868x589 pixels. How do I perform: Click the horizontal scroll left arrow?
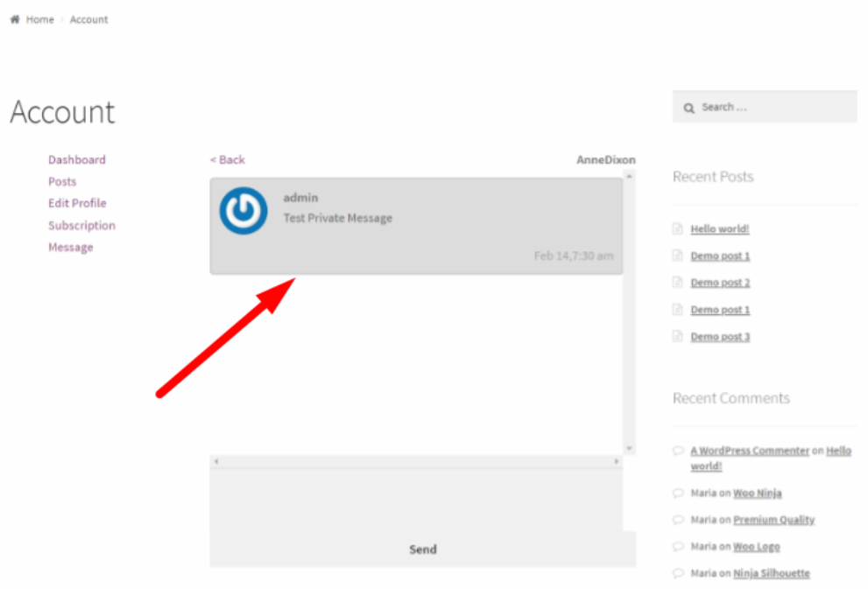[x=216, y=461]
